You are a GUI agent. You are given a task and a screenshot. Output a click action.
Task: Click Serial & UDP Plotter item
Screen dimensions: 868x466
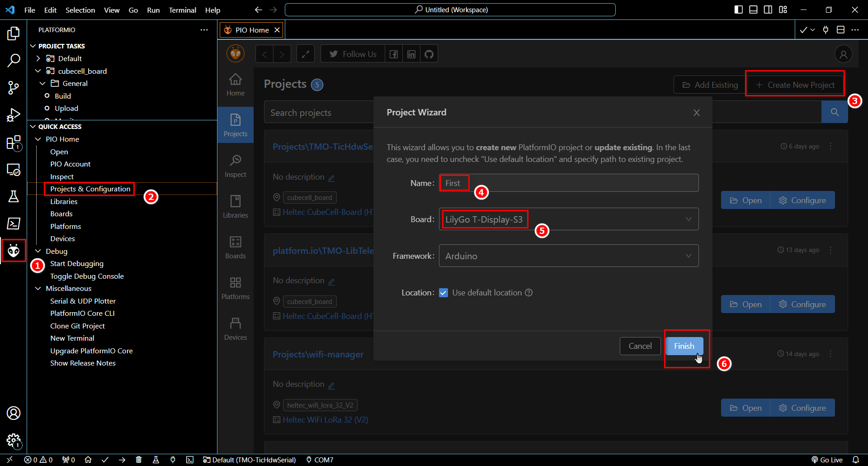(x=83, y=301)
